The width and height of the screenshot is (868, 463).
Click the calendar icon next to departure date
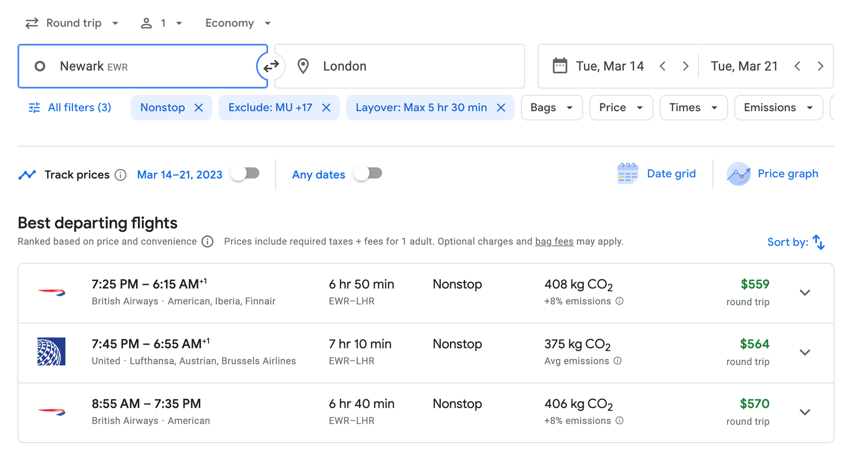click(x=561, y=65)
